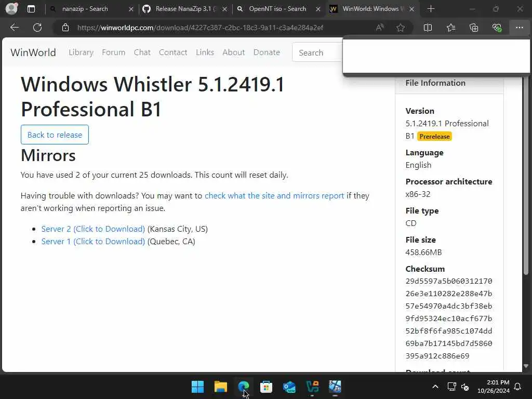Download from Server 1 Quebec
This screenshot has width=532, height=399.
tap(93, 242)
